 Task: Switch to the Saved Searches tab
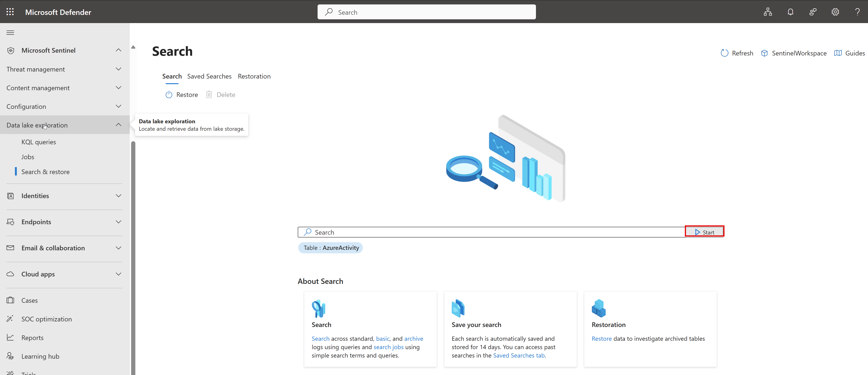[x=209, y=76]
